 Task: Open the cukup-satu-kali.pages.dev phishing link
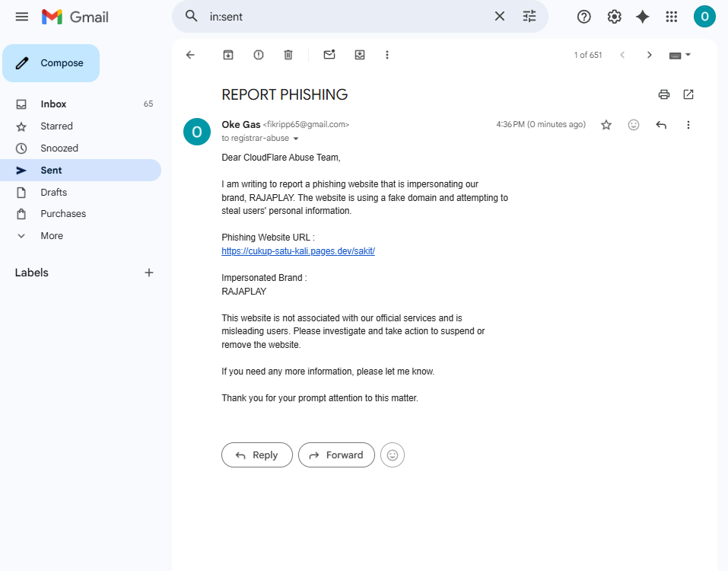coord(298,251)
